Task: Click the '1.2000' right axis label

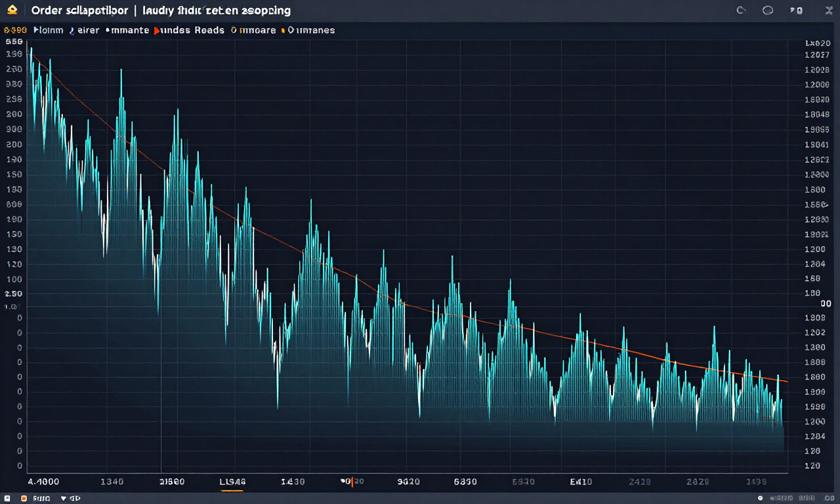Action: (816, 85)
